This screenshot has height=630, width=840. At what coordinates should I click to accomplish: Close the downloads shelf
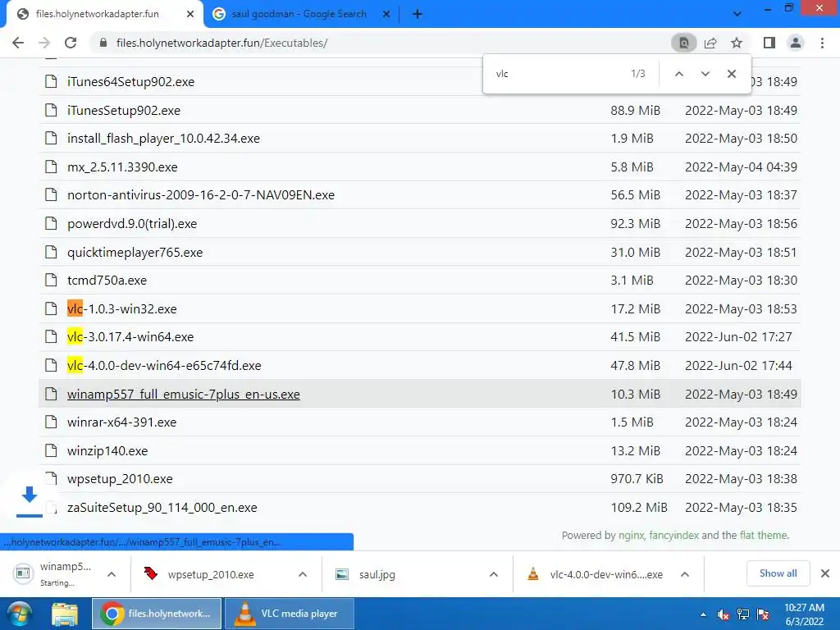point(825,573)
